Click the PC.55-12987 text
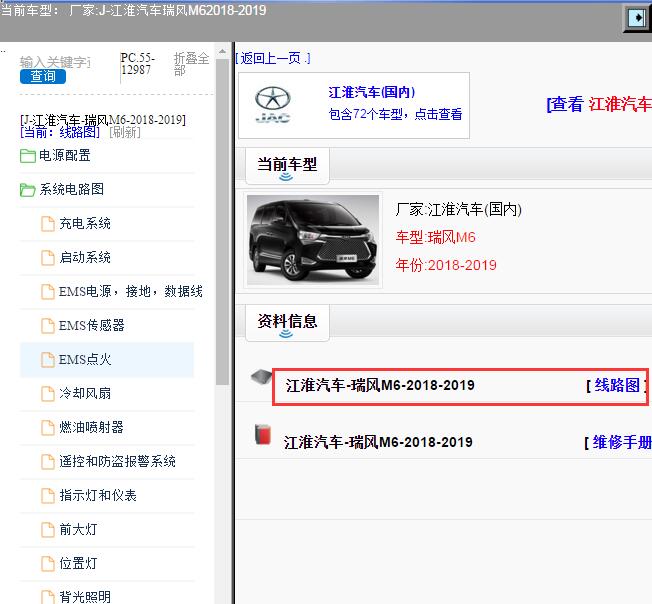Image resolution: width=652 pixels, height=604 pixels. point(138,64)
